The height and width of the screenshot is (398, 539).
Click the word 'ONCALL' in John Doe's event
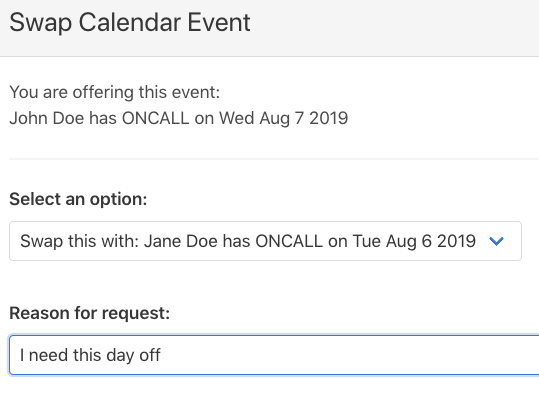pos(156,118)
